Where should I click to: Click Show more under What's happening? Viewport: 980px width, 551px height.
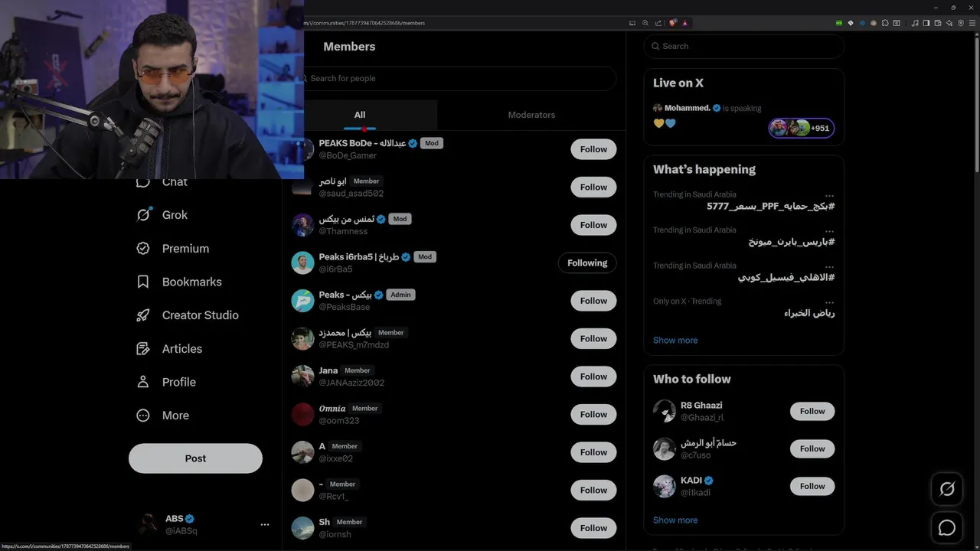click(x=675, y=341)
